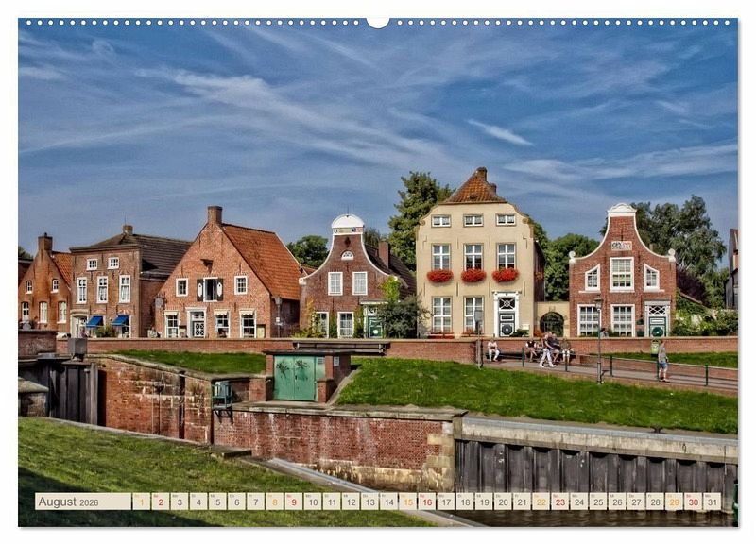This screenshot has width=756, height=545.
Task: Click day 15 in the date strip
Action: 407,502
